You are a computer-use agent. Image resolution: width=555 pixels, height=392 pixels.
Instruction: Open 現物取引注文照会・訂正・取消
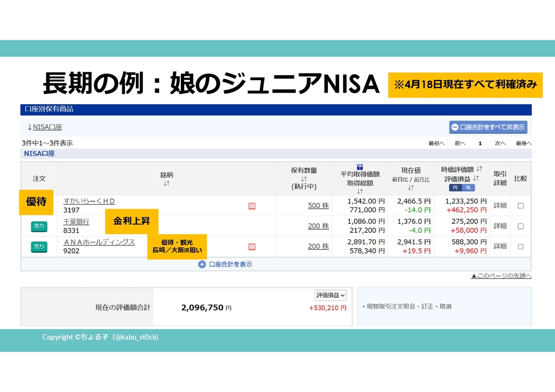point(409,307)
